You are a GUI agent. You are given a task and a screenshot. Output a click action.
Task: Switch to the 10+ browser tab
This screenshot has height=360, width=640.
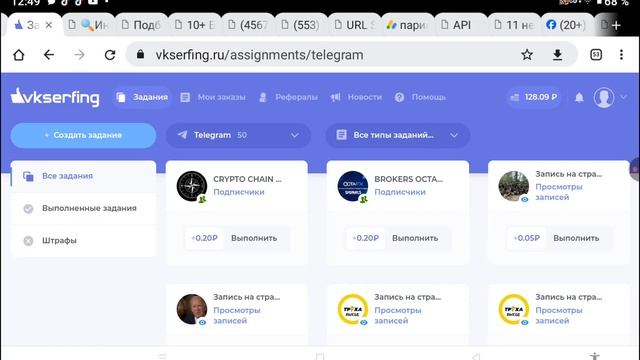coord(194,25)
